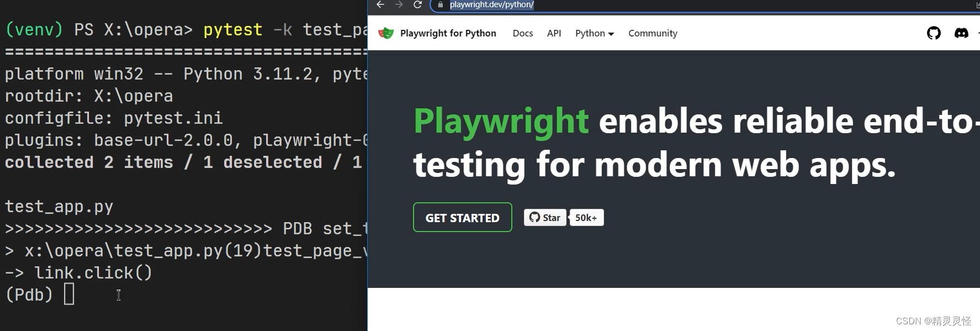Image resolution: width=980 pixels, height=331 pixels.
Task: Open the API nav item
Action: point(554,33)
